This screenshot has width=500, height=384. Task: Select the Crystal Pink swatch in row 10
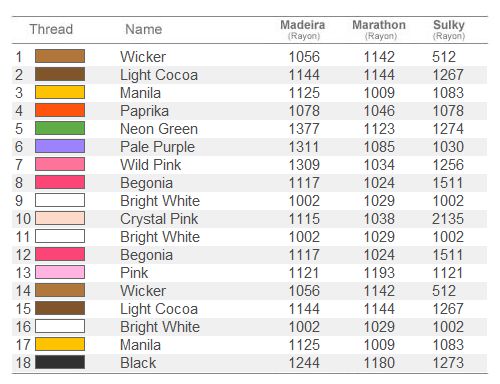point(60,218)
